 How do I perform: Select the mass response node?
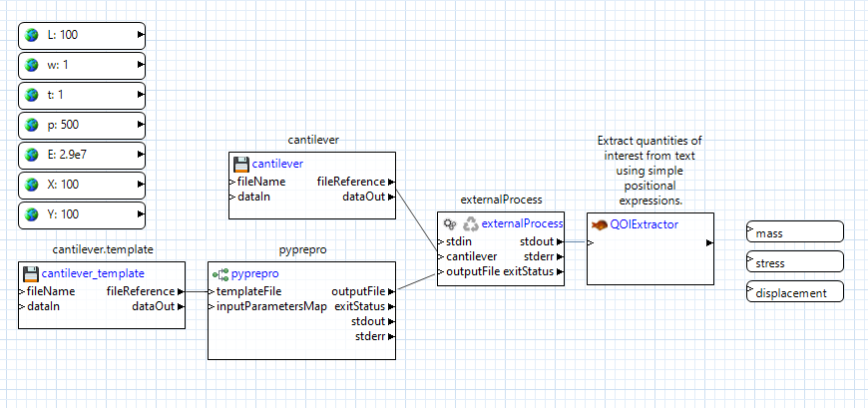[x=794, y=232]
